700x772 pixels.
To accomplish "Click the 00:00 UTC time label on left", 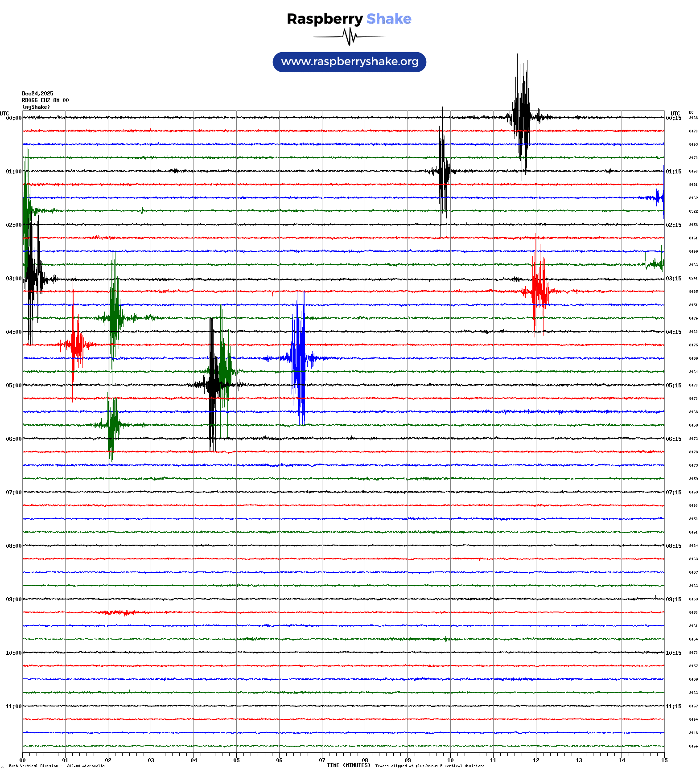I will pyautogui.click(x=13, y=118).
